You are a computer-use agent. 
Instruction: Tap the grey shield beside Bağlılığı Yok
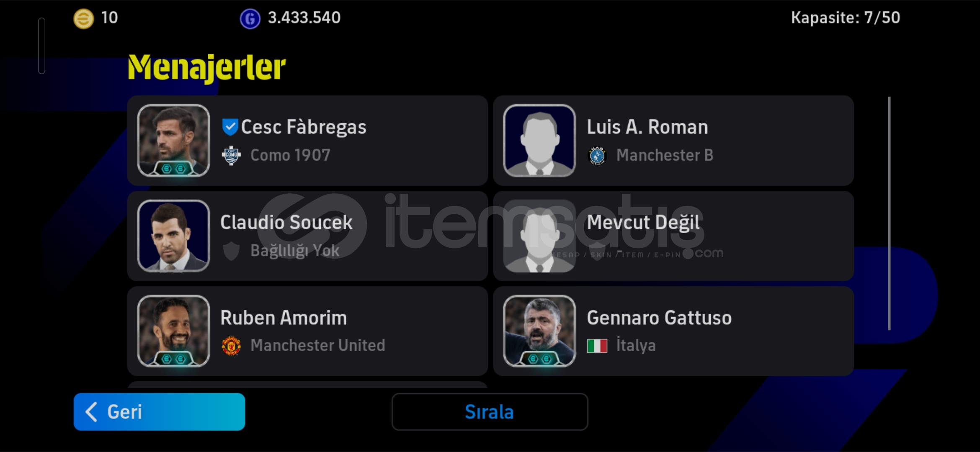231,251
